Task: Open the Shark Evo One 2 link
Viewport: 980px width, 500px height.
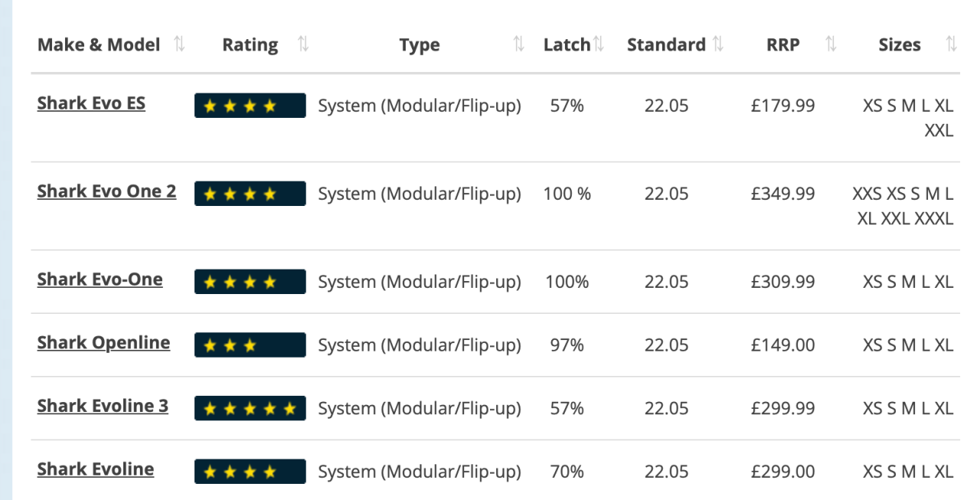Action: click(x=106, y=191)
